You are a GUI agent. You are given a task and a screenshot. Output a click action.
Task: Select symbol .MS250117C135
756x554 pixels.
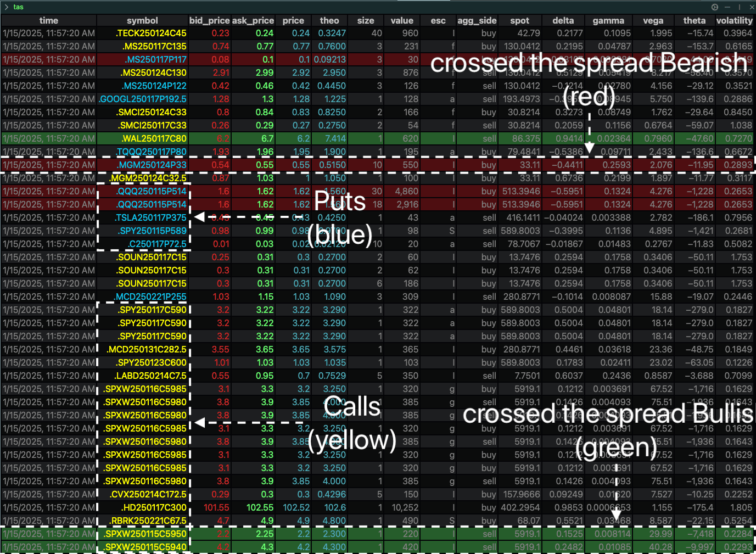point(154,46)
